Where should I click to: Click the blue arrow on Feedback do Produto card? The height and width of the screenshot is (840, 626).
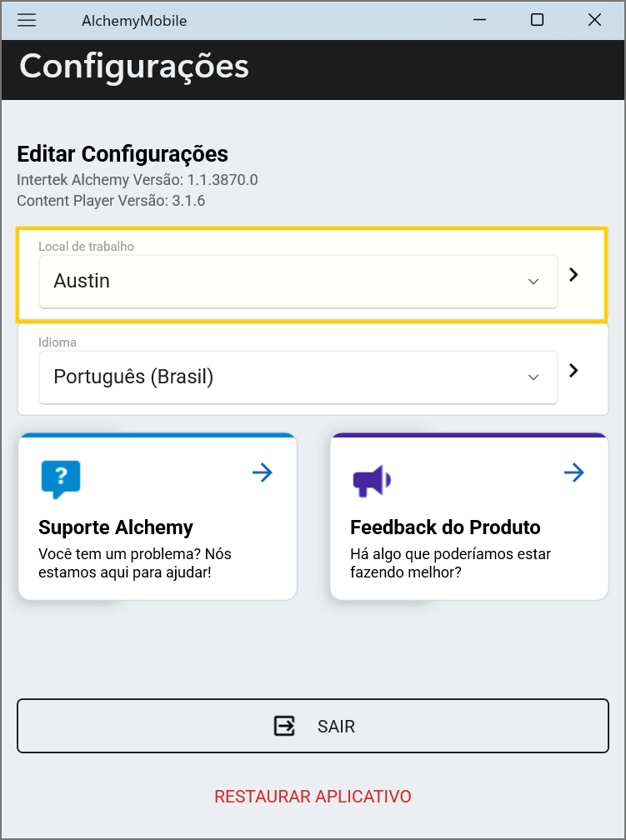pyautogui.click(x=573, y=473)
